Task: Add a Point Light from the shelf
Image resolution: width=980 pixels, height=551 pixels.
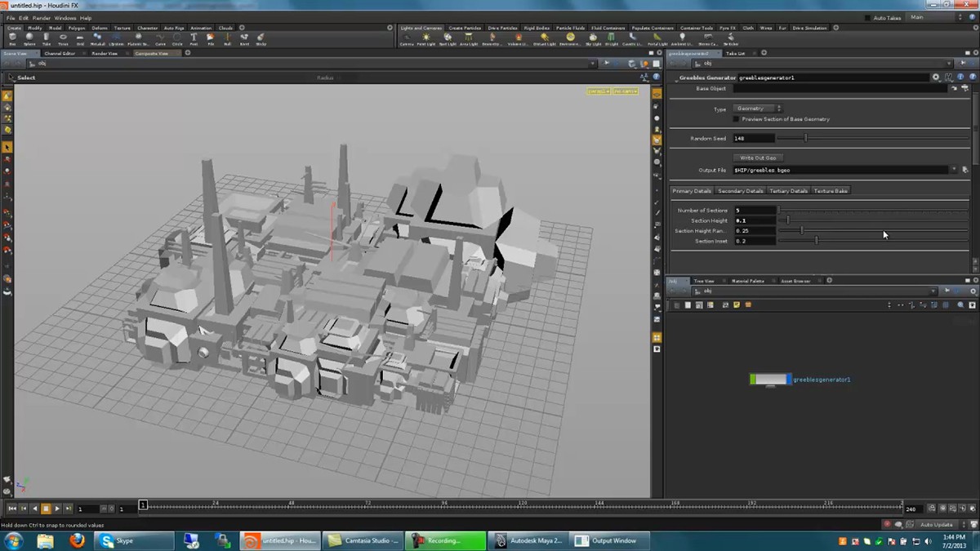Action: coord(425,36)
